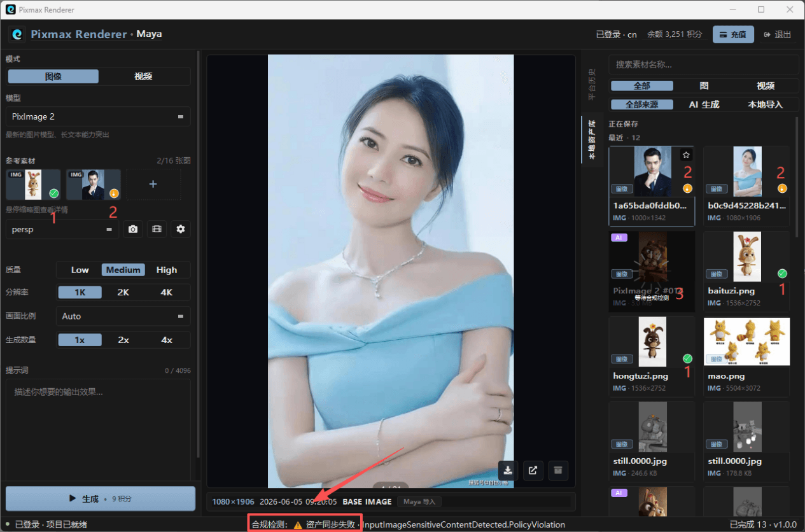The image size is (805, 532).
Task: Click the 2/16 张图 count text
Action: [x=173, y=160]
